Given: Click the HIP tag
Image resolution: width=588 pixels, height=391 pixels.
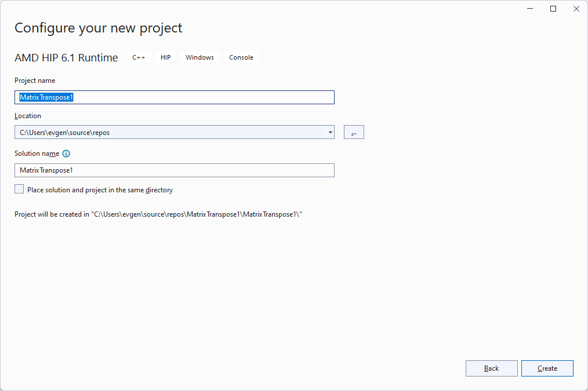Looking at the screenshot, I should 166,57.
